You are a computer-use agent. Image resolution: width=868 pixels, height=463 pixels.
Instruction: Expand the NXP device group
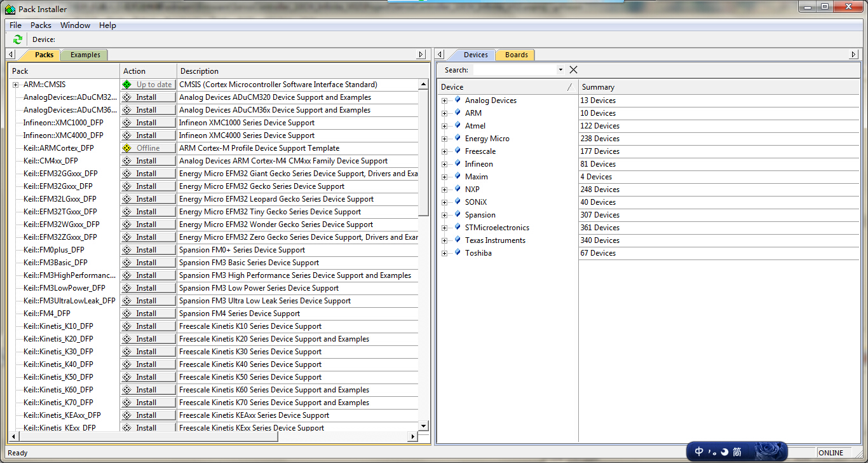pos(445,190)
